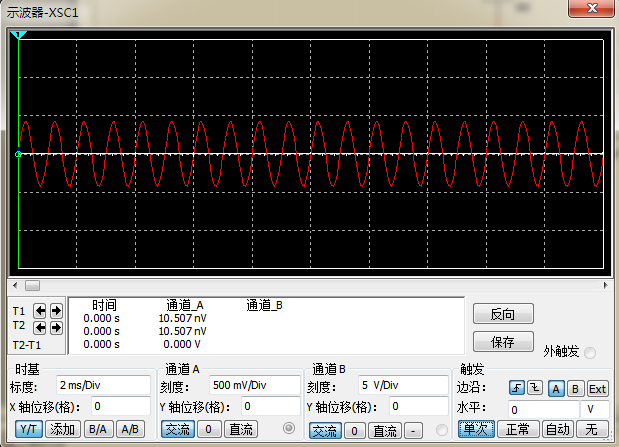Image resolution: width=619 pixels, height=447 pixels.
Task: Move cursor T1 right with arrow
Action: coord(56,311)
